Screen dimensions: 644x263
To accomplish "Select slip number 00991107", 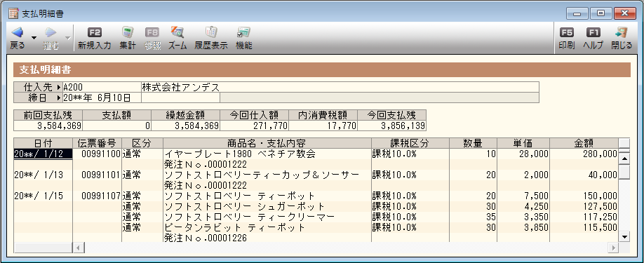I will pos(98,196).
